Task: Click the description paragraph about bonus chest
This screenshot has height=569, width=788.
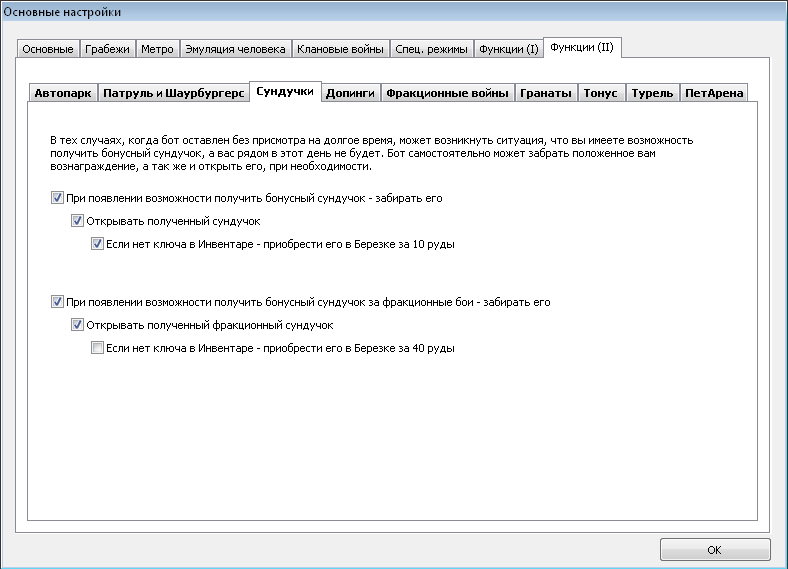Action: point(371,153)
